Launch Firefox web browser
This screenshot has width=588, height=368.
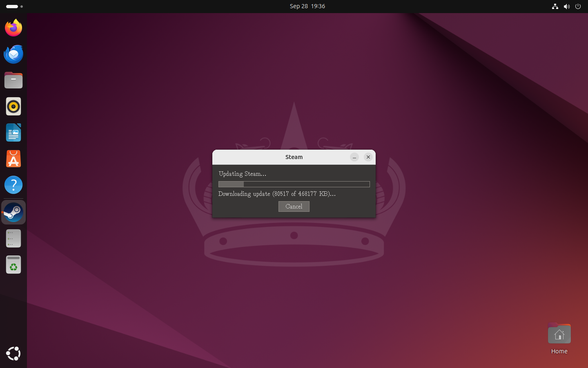tap(13, 28)
